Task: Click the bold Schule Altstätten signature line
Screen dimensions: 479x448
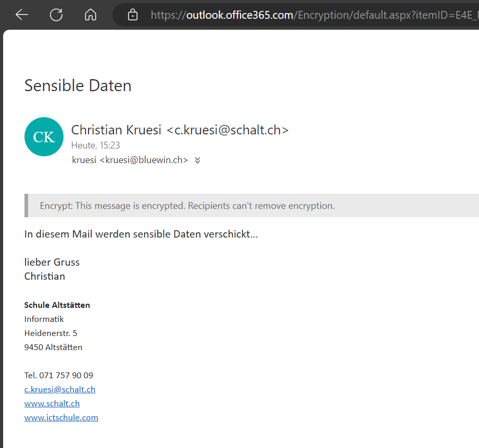Action: tap(57, 305)
